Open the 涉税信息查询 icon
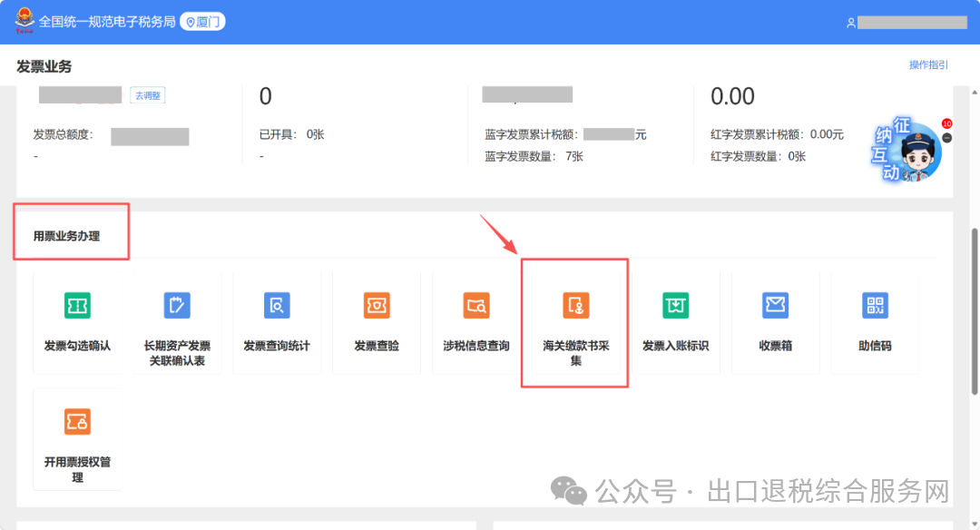The width and height of the screenshot is (980, 530). coord(476,306)
